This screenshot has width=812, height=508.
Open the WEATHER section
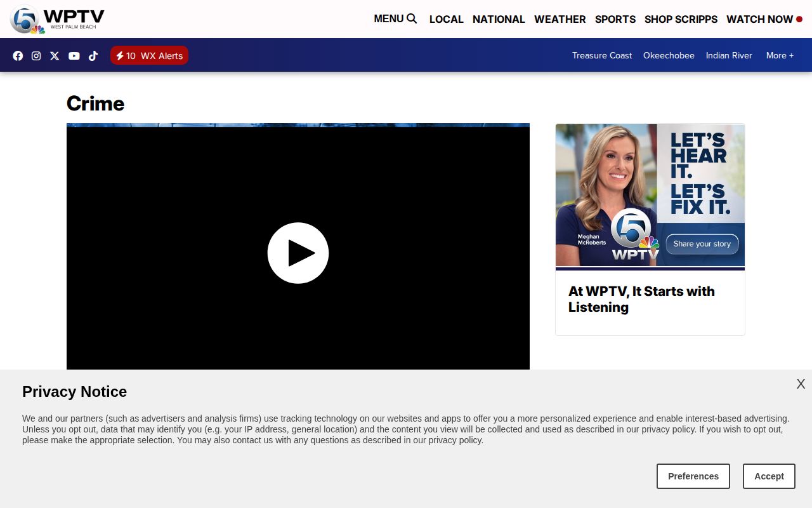coord(560,19)
